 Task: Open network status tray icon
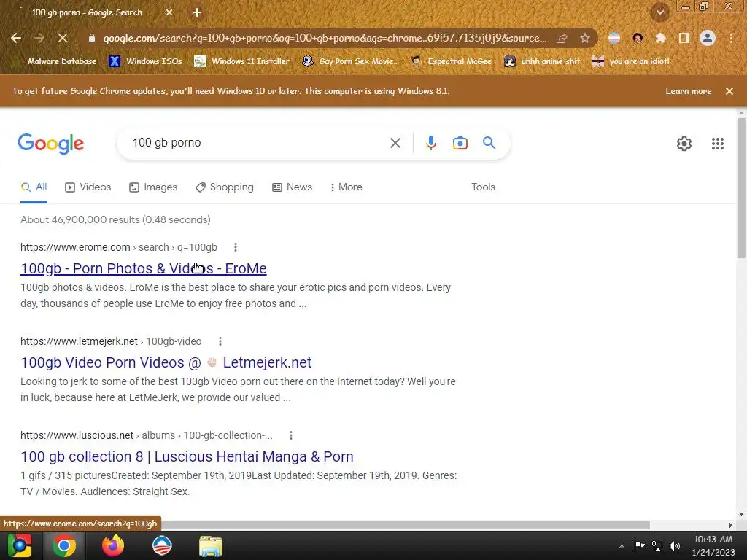[x=657, y=545]
